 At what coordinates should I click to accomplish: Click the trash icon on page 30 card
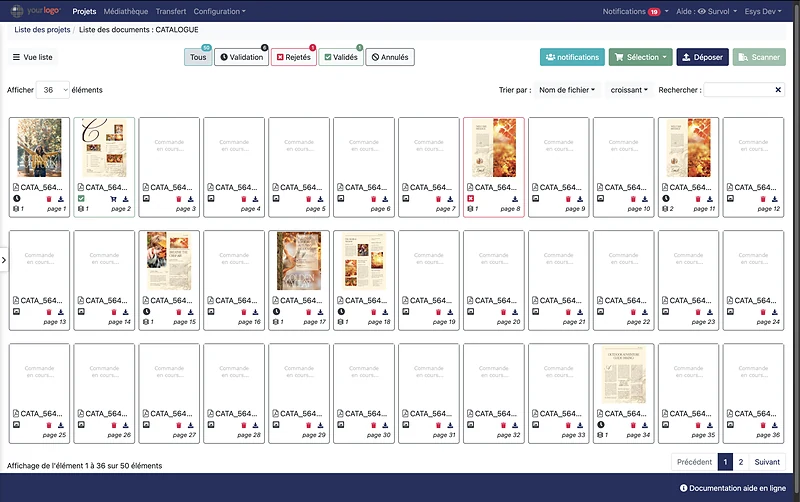click(x=373, y=425)
